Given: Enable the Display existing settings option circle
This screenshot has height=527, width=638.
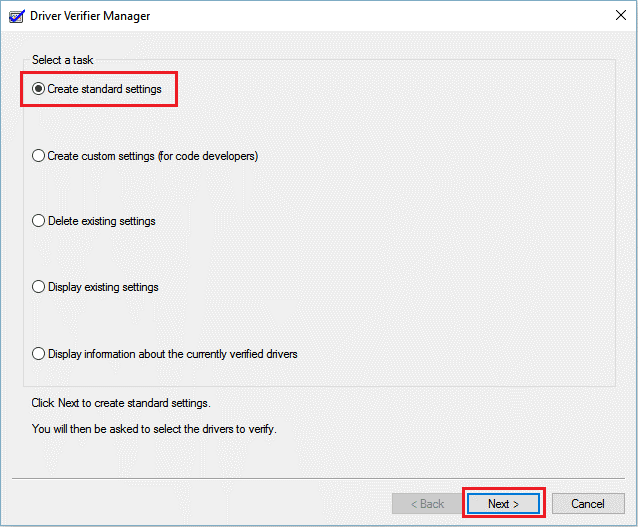Looking at the screenshot, I should point(39,287).
